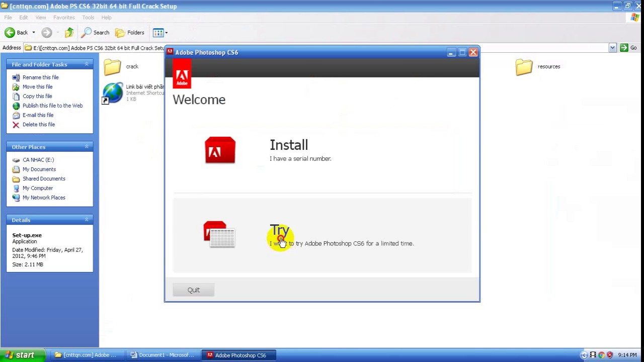
Task: Select the resources folder
Action: point(537,66)
